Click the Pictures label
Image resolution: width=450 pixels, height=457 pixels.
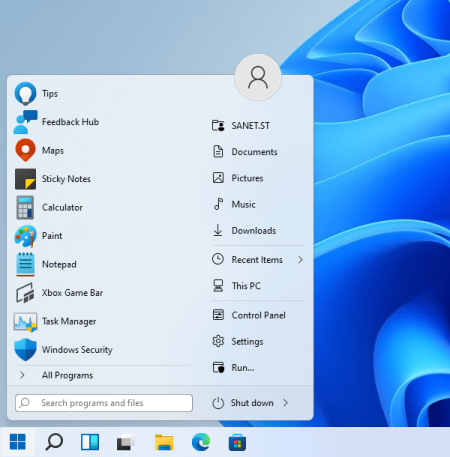click(247, 178)
